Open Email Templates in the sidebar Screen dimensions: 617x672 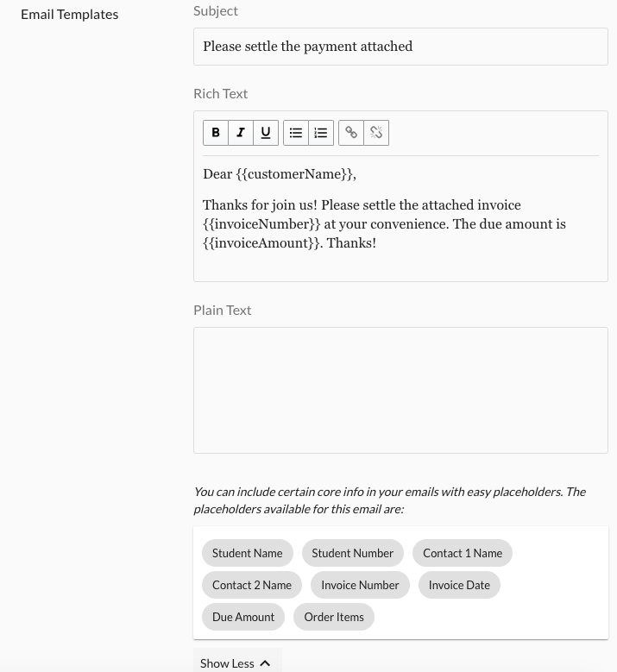[x=70, y=14]
